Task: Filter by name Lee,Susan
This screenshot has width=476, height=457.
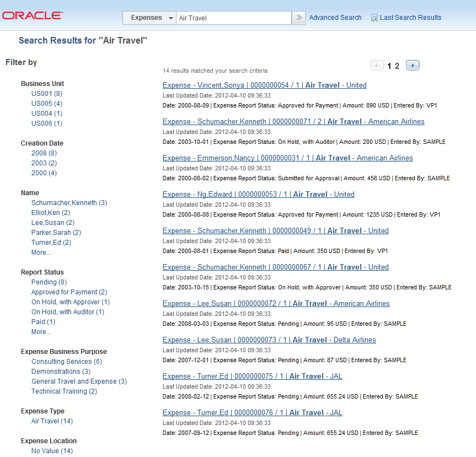Action: click(x=53, y=223)
